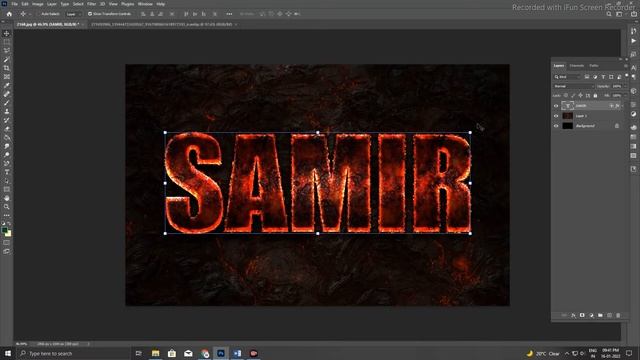Image resolution: width=640 pixels, height=360 pixels.
Task: Toggle Quick Mask mode in toolbar
Action: tap(7, 243)
